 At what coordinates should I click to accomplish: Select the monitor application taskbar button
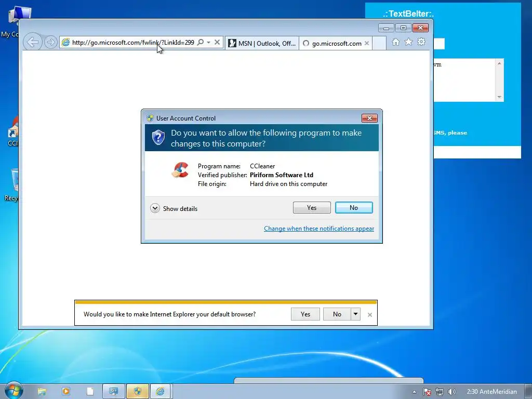(114, 392)
